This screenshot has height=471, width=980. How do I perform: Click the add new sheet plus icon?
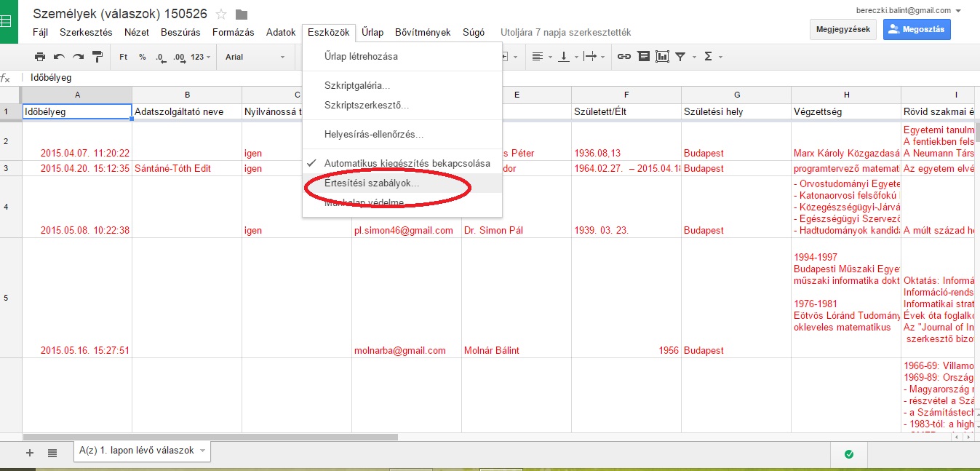click(x=30, y=453)
